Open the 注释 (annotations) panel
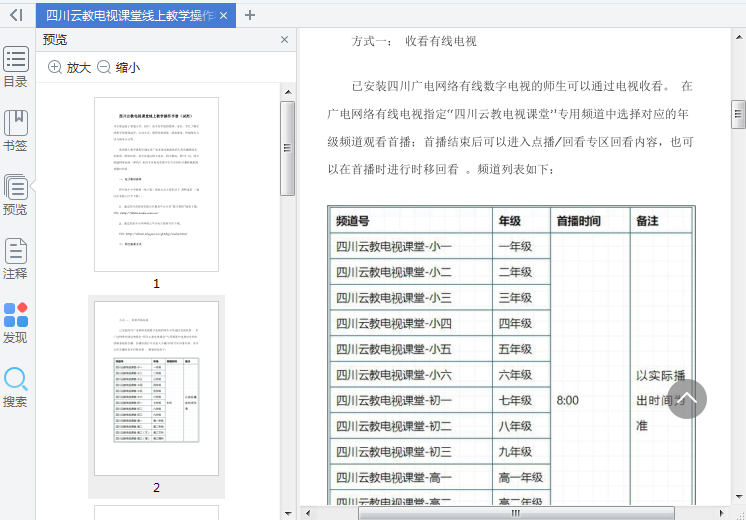This screenshot has width=746, height=520. point(16,258)
